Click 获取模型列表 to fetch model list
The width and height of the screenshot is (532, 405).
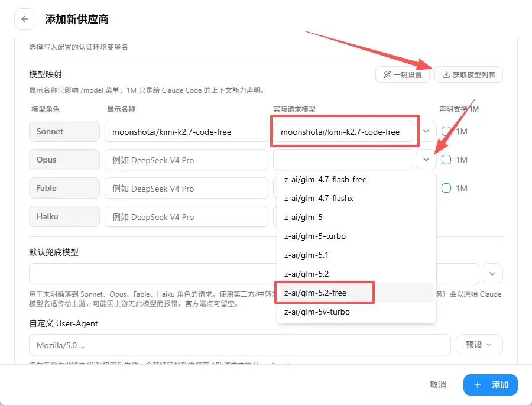point(469,74)
